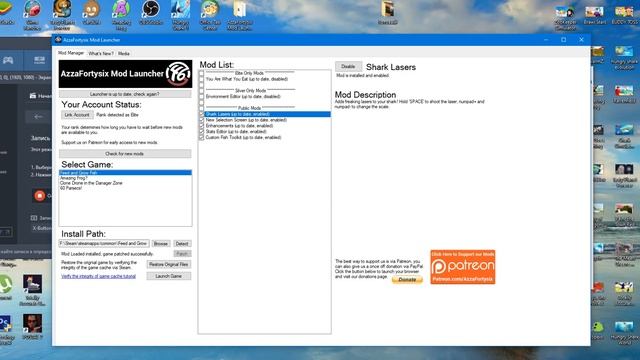Switch to the Mod Manager tab
Screen dimensions: 640x360
tap(71, 53)
